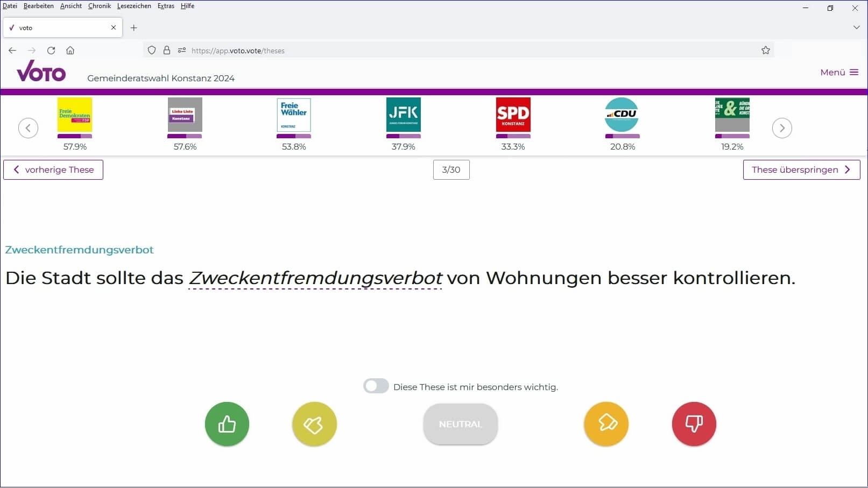Reload the current page
This screenshot has width=868, height=488.
click(x=51, y=50)
